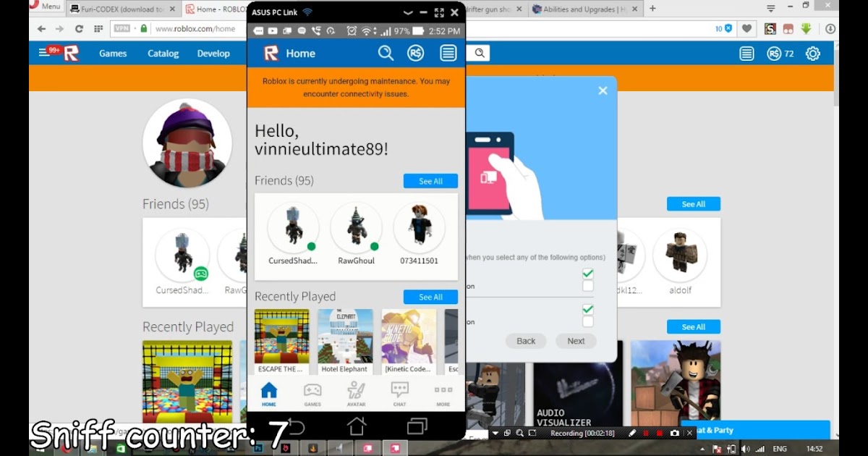Tap the Android home button on phone
This screenshot has height=456, width=868.
tap(356, 426)
